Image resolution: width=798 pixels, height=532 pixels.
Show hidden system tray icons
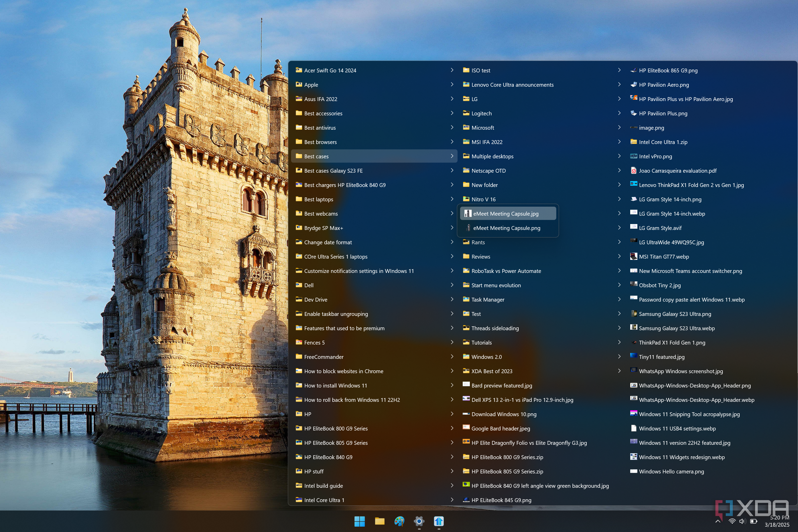[718, 521]
